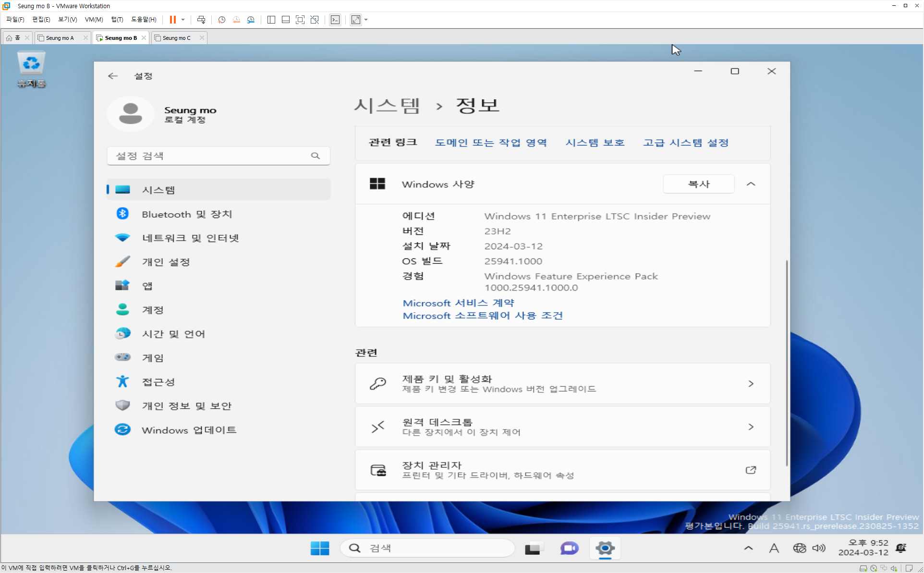Image resolution: width=924 pixels, height=573 pixels.
Task: Click the settings gear icon on taskbar
Action: click(x=605, y=548)
